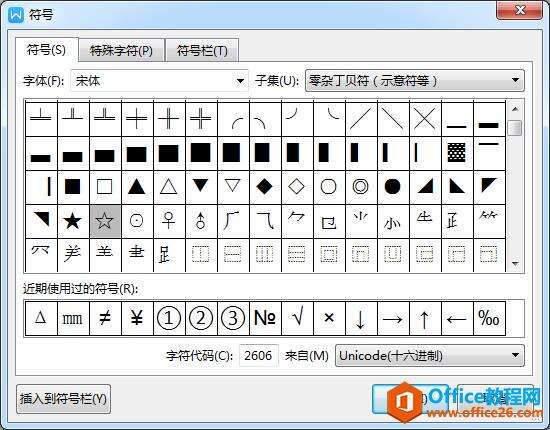Pick the № numero sign from recent symbols
Viewport: 550px width, 430px height.
click(265, 318)
